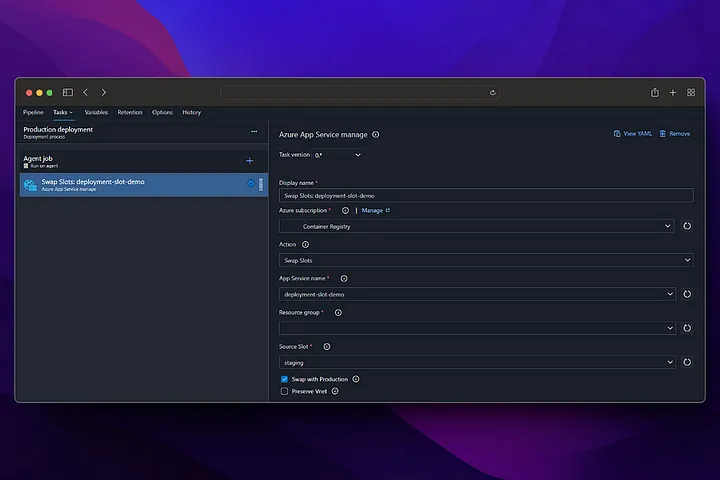Refresh the Resource group list
Image resolution: width=720 pixels, height=480 pixels.
coord(687,328)
